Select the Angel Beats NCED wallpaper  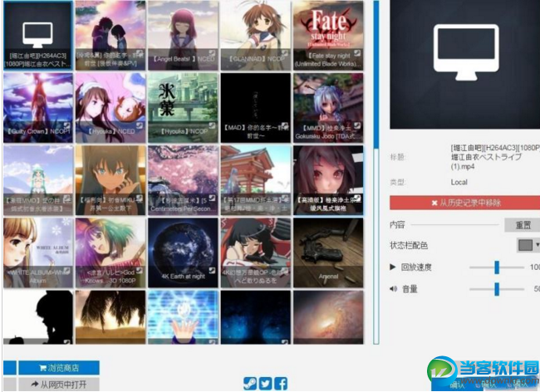point(183,35)
